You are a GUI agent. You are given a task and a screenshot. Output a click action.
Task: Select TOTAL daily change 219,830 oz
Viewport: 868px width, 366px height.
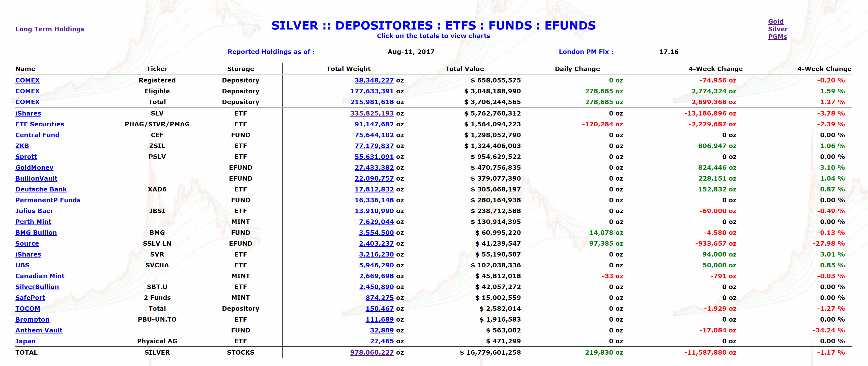click(604, 352)
